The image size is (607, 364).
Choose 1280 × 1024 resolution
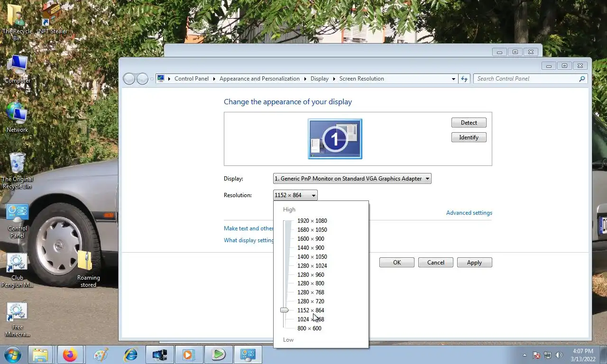[312, 266]
